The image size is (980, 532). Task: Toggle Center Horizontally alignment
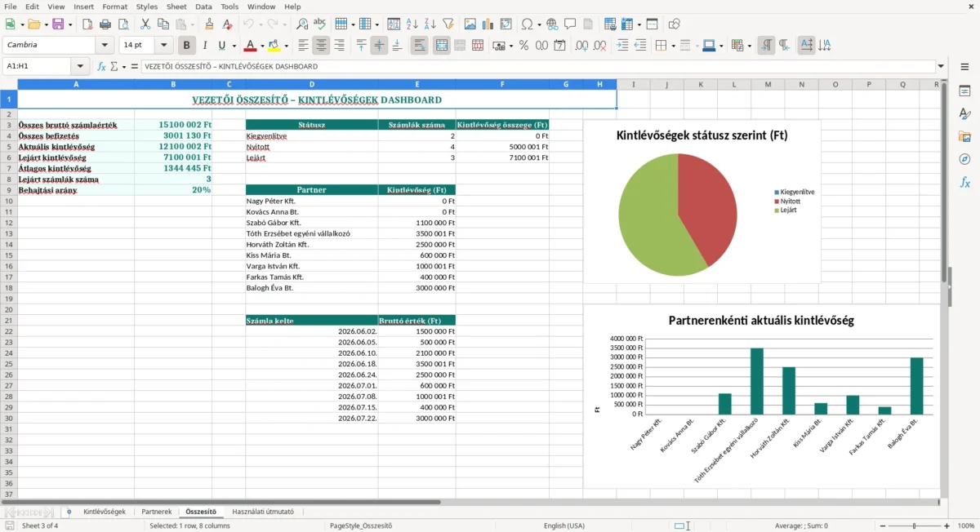321,46
